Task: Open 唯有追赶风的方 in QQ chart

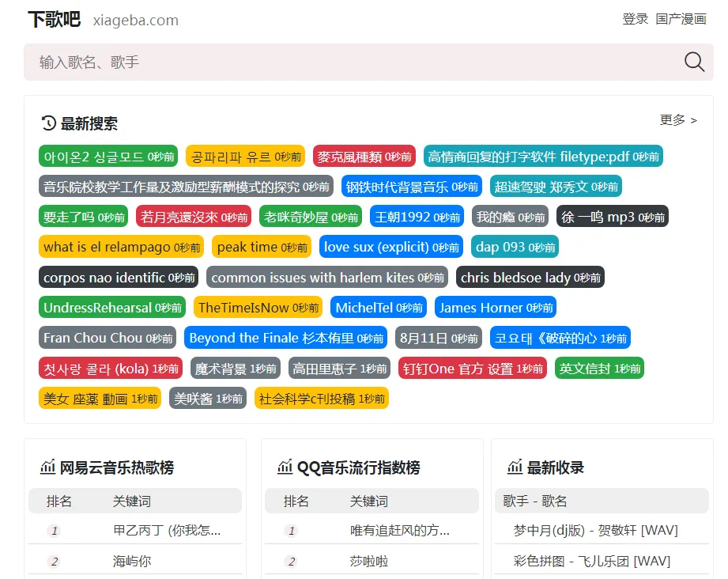Action: (x=400, y=530)
